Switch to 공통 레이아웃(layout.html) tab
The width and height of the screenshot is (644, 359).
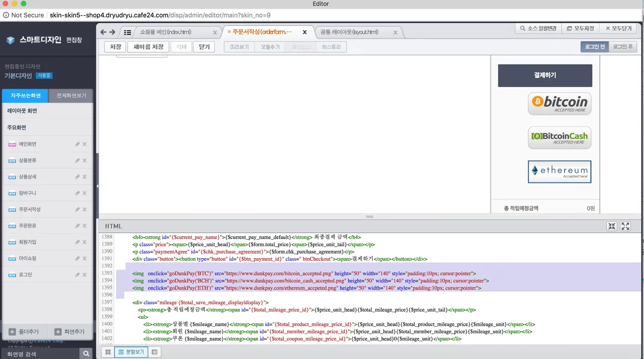tap(349, 32)
